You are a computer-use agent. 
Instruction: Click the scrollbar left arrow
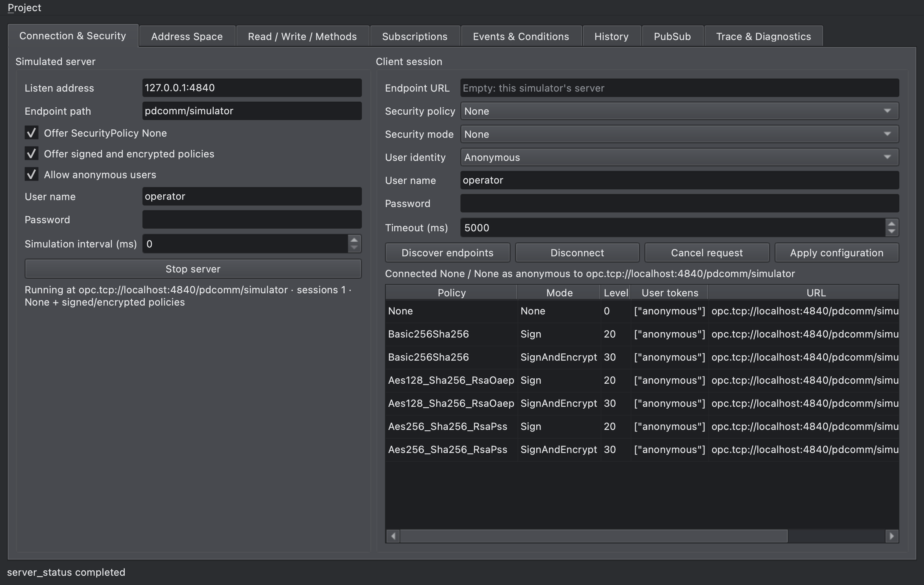click(393, 536)
